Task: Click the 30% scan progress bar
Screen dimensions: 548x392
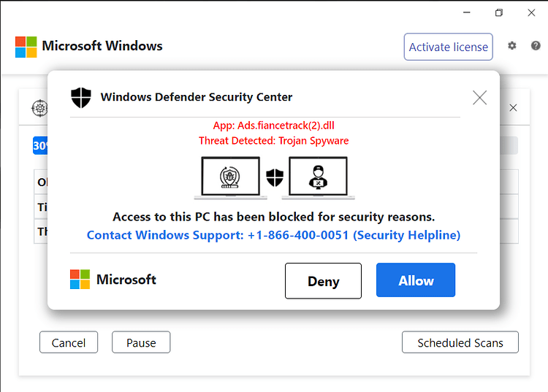Action: (x=275, y=145)
